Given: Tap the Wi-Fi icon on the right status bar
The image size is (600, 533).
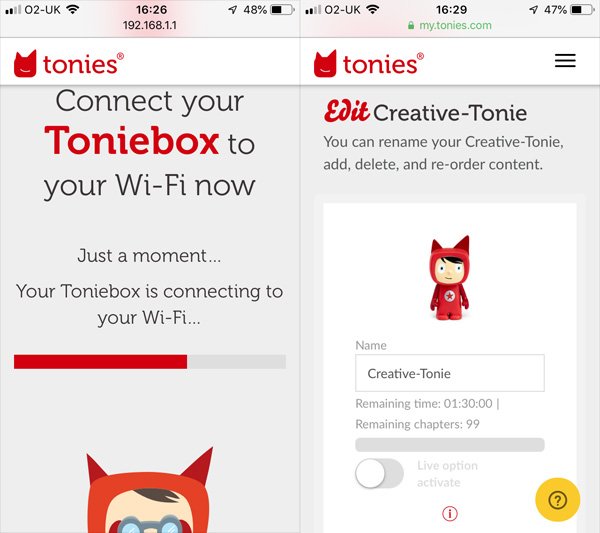Looking at the screenshot, I should coord(372,9).
